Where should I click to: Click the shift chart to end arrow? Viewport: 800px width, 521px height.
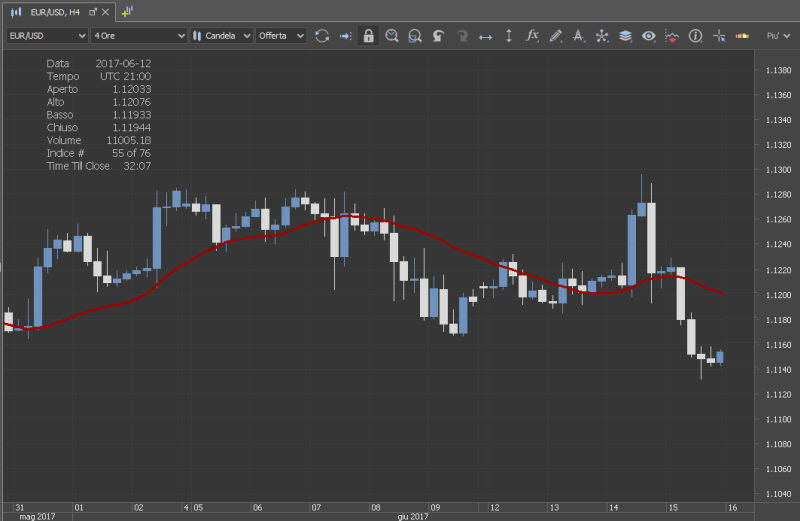pos(345,36)
